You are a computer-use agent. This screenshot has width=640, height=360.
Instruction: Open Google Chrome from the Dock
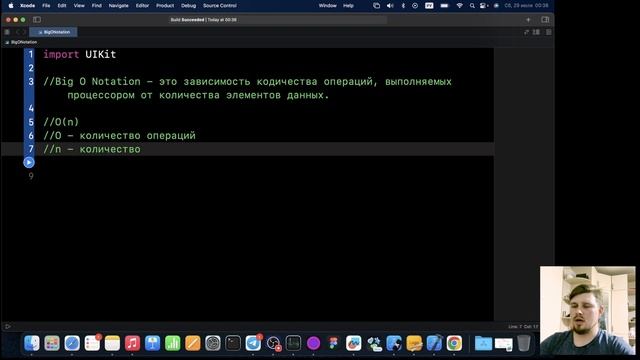click(x=454, y=343)
